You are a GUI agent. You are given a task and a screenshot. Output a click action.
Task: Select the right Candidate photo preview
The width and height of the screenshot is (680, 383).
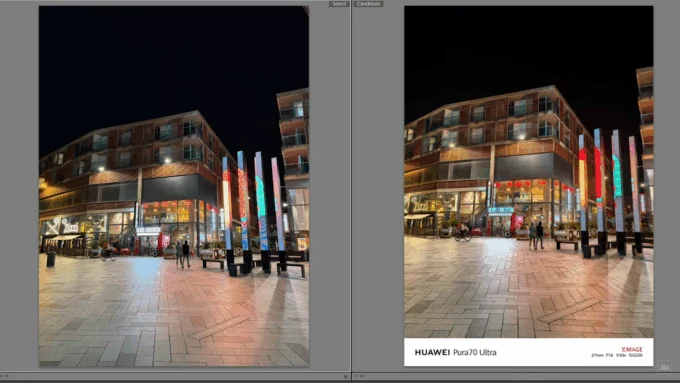pos(529,186)
